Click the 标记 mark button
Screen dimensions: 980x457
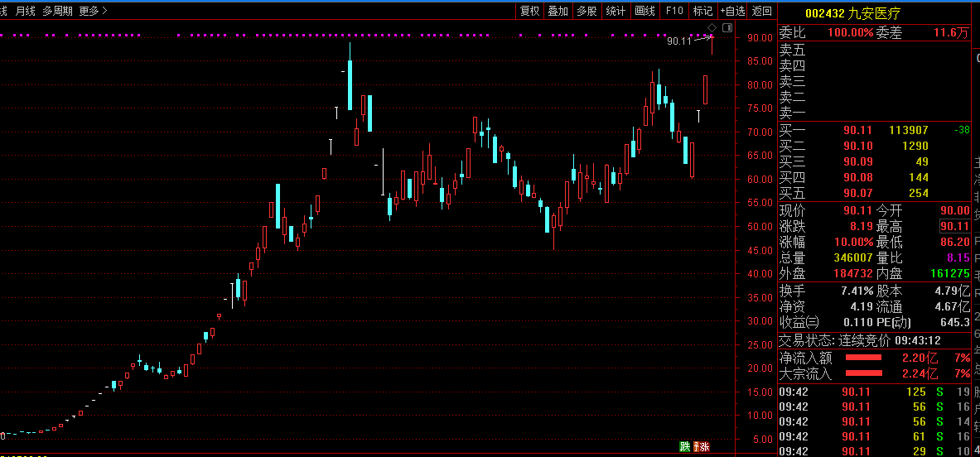pos(702,11)
